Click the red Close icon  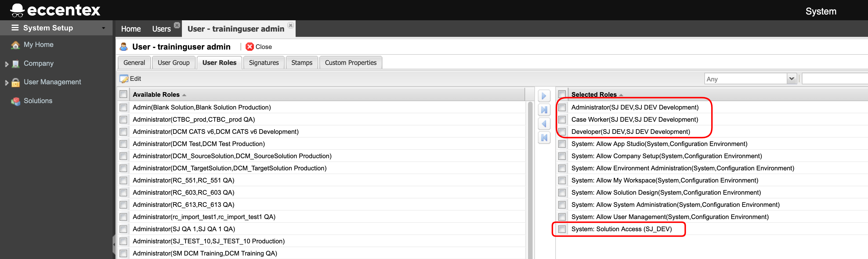(250, 47)
